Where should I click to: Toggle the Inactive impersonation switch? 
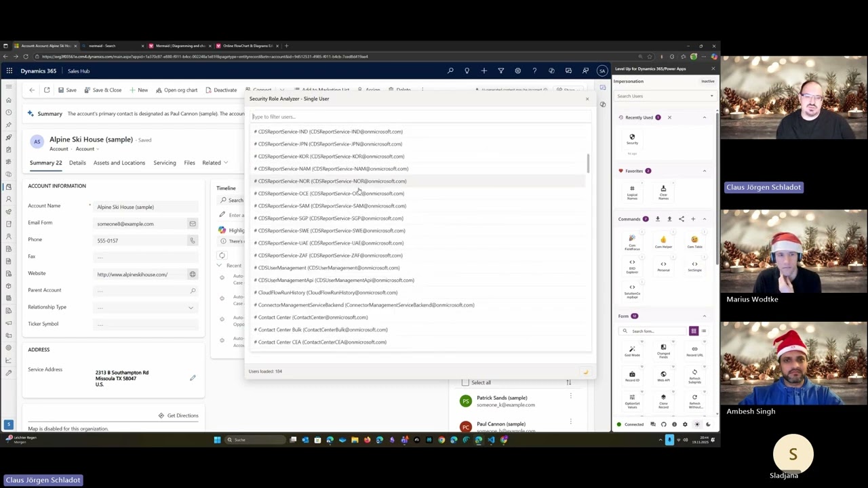click(x=707, y=81)
